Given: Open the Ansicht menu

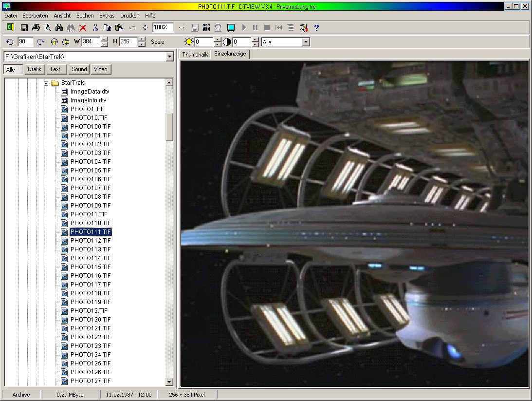Looking at the screenshot, I should [x=62, y=16].
